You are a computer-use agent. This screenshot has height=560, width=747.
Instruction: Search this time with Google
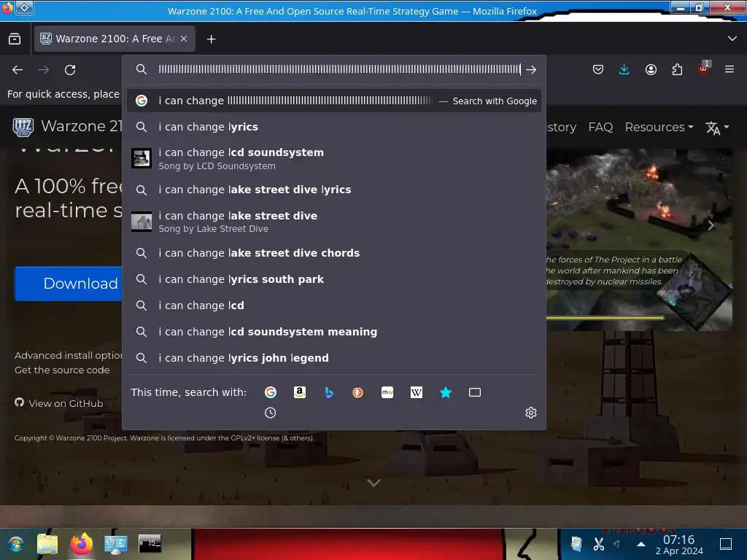271,392
